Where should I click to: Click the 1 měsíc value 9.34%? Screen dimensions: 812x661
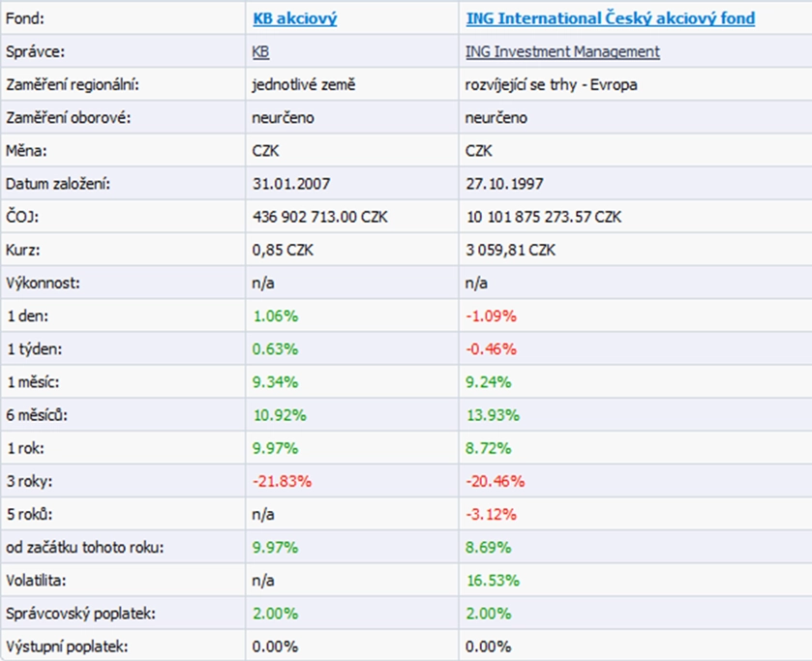[275, 382]
